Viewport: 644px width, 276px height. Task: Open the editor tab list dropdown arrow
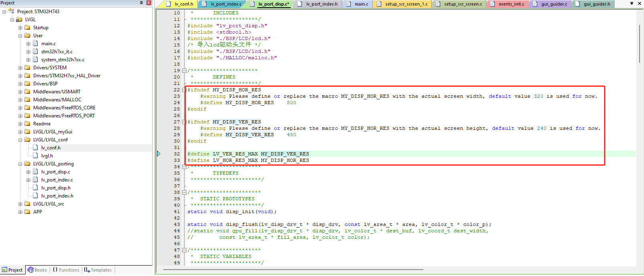pos(632,4)
